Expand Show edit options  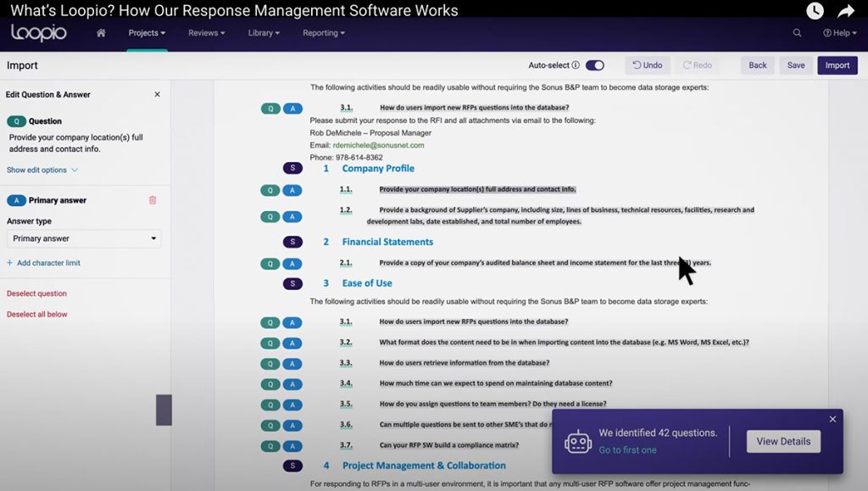tap(38, 169)
